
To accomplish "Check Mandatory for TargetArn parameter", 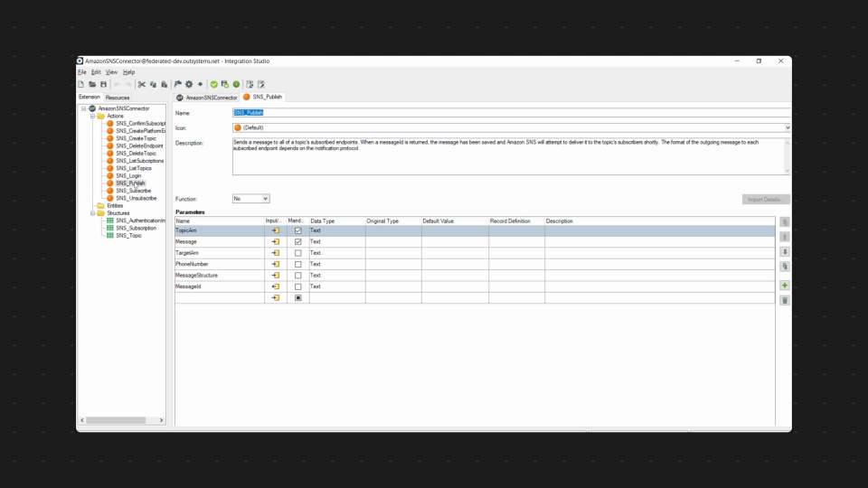I will (x=297, y=253).
